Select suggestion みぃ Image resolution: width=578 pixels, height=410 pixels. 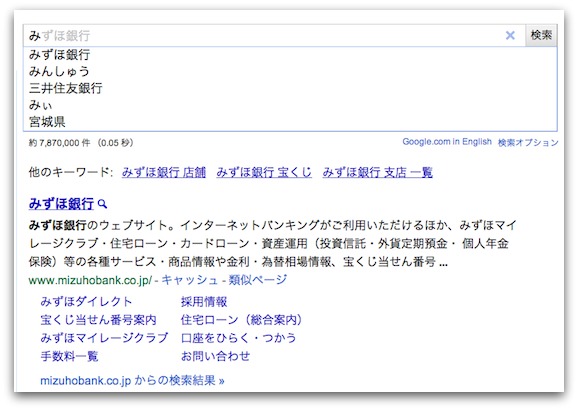point(290,105)
